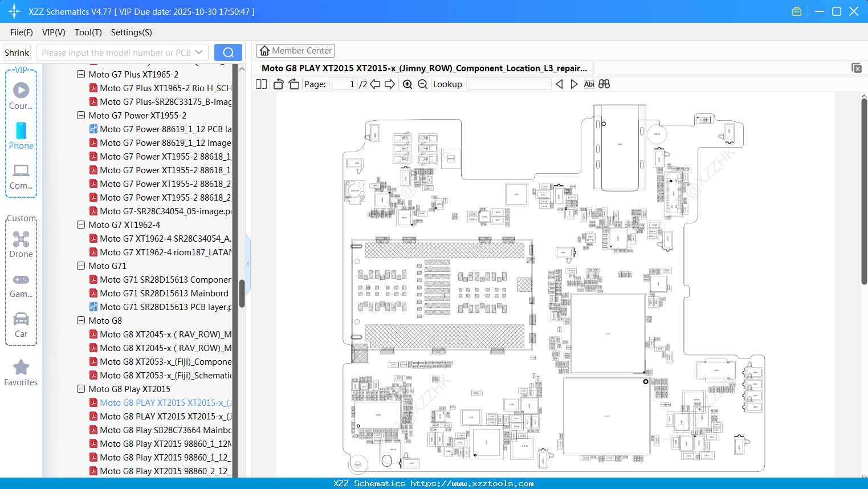Open Moto G7 XT1962-4 SR28C34054_A file
The image size is (868, 489).
coord(160,239)
